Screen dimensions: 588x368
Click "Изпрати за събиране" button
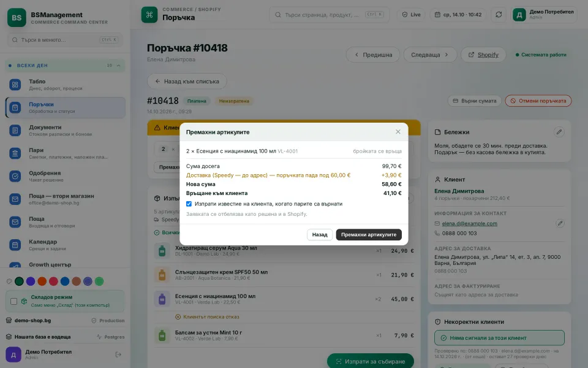tap(371, 361)
